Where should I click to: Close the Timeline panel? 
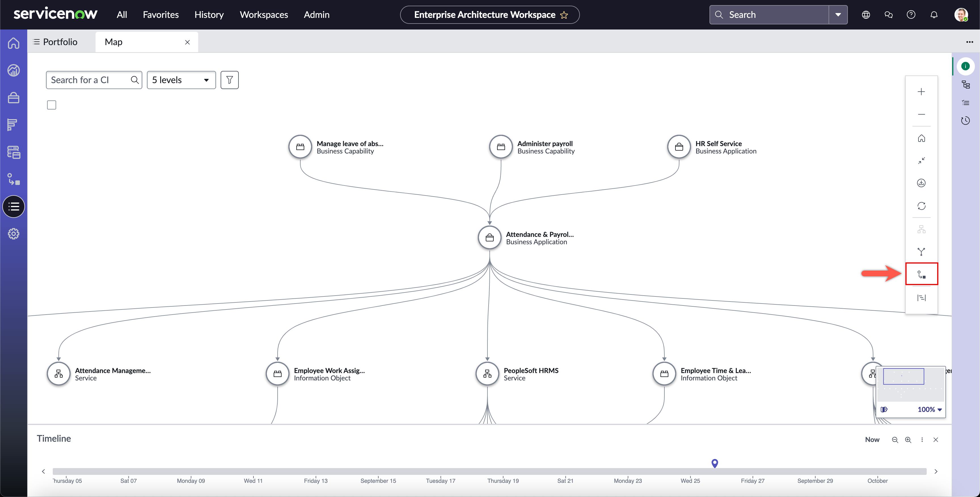pyautogui.click(x=935, y=439)
